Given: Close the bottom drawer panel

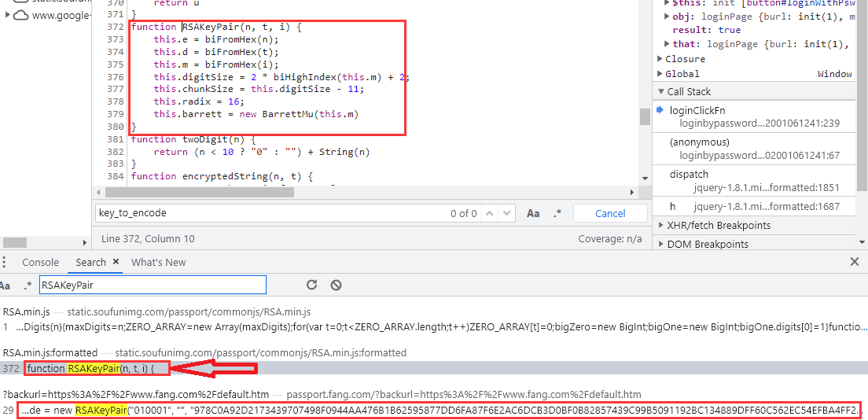Looking at the screenshot, I should pos(855,262).
